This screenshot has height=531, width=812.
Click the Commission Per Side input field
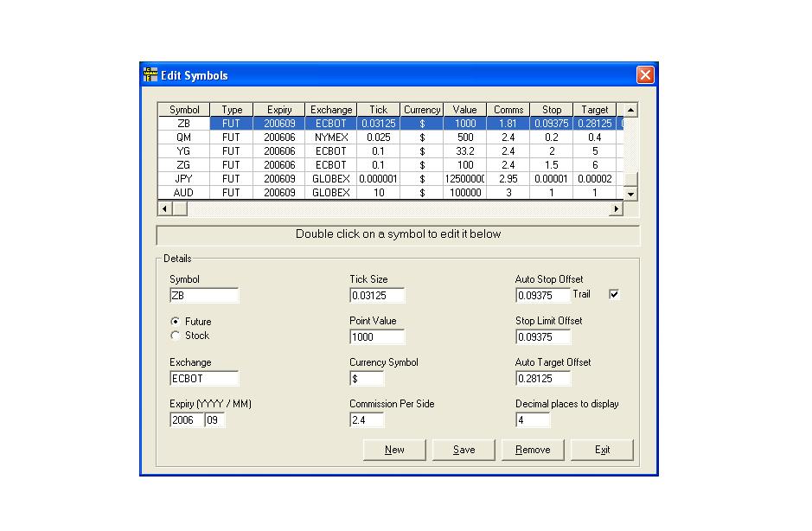367,419
